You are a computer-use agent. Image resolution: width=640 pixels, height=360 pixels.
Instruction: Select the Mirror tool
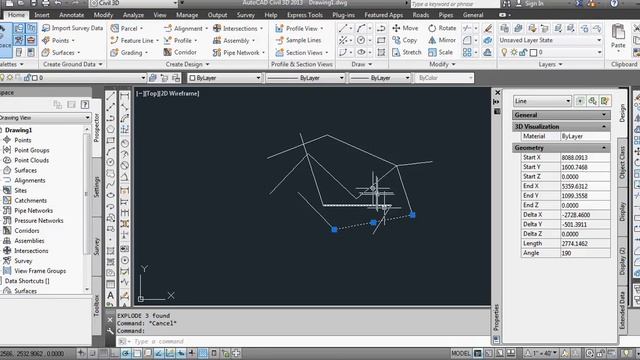click(442, 40)
